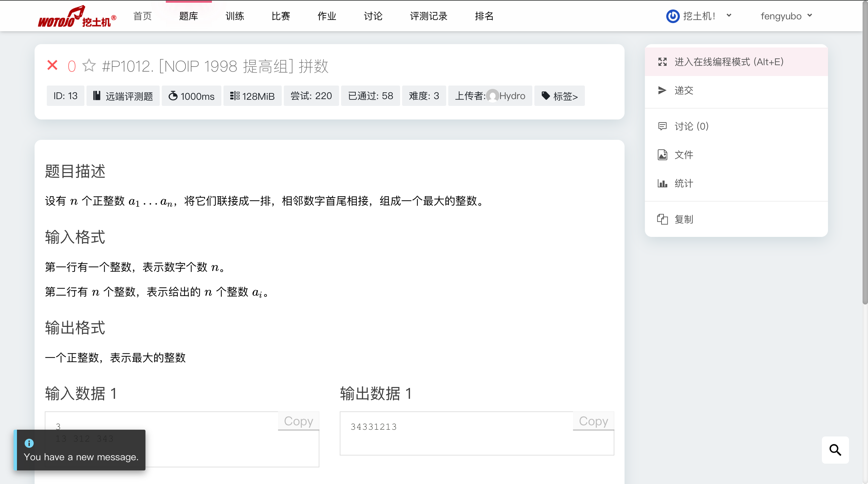This screenshot has height=484, width=868.
Task: Open the 排名 ranking tab
Action: 484,16
